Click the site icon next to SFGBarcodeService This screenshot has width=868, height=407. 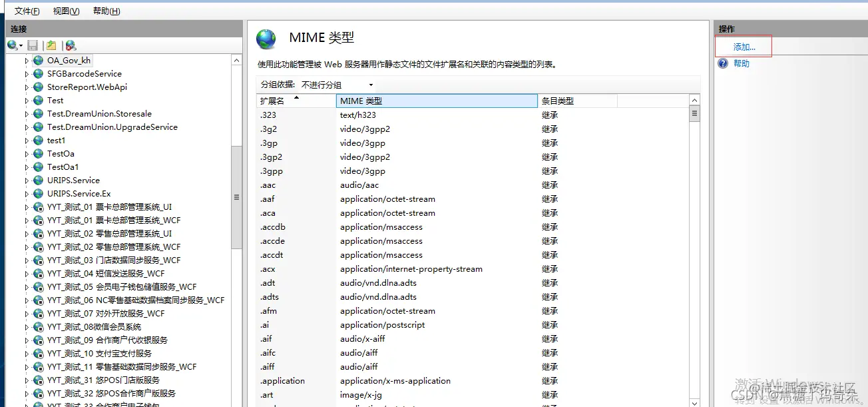[38, 73]
